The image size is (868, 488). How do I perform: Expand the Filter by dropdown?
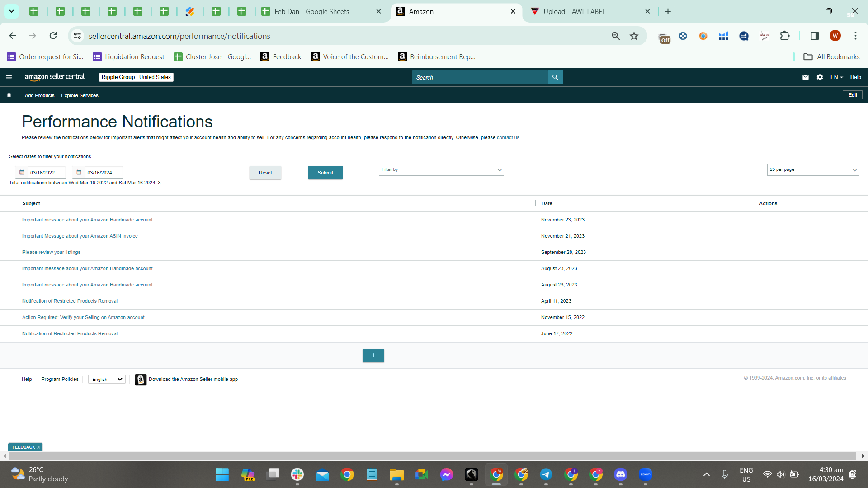pyautogui.click(x=441, y=169)
